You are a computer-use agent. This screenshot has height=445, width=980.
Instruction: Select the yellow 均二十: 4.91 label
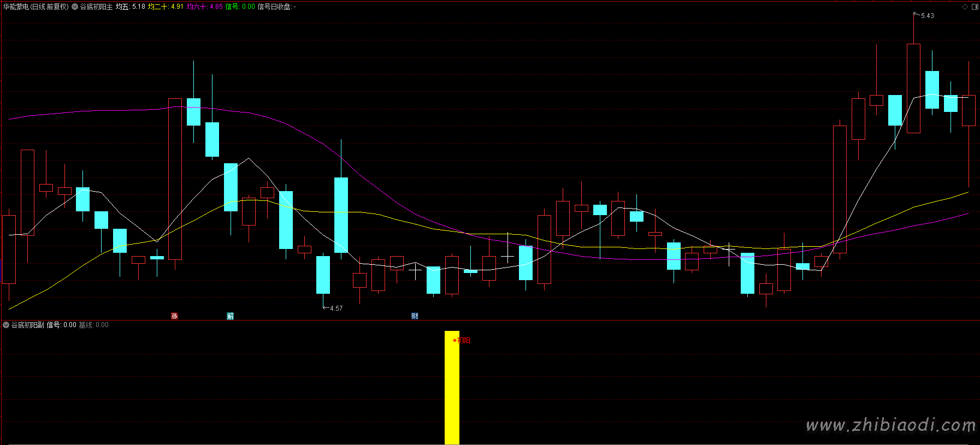coord(166,7)
